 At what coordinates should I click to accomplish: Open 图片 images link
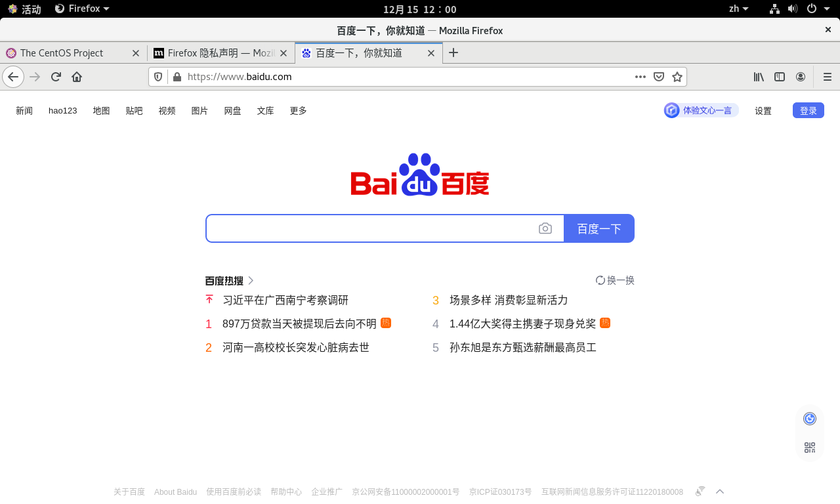tap(200, 111)
